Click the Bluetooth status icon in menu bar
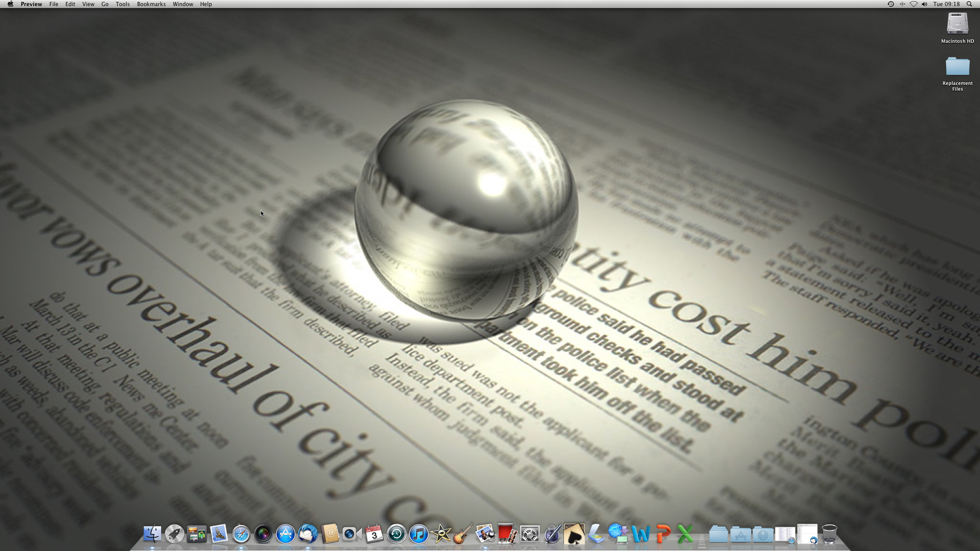Screen dimensions: 980x551 902,4
